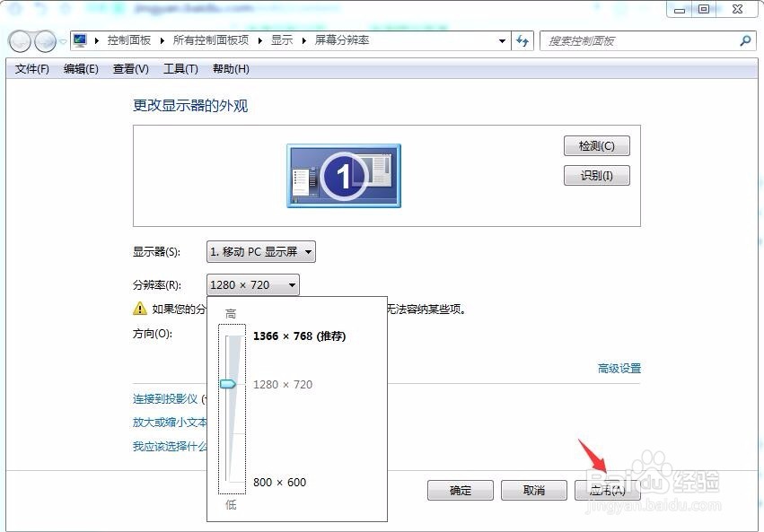The image size is (764, 532).
Task: Click the yellow warning triangle icon
Action: coord(139,309)
